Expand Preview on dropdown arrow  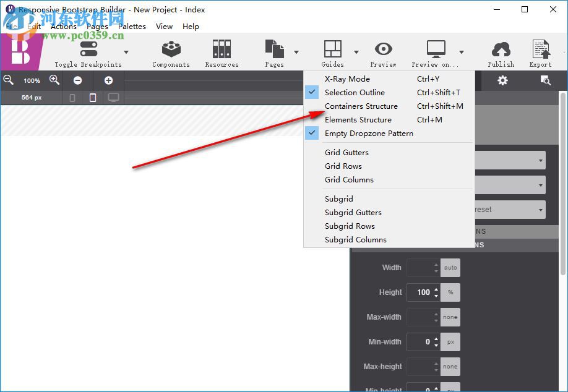(462, 52)
